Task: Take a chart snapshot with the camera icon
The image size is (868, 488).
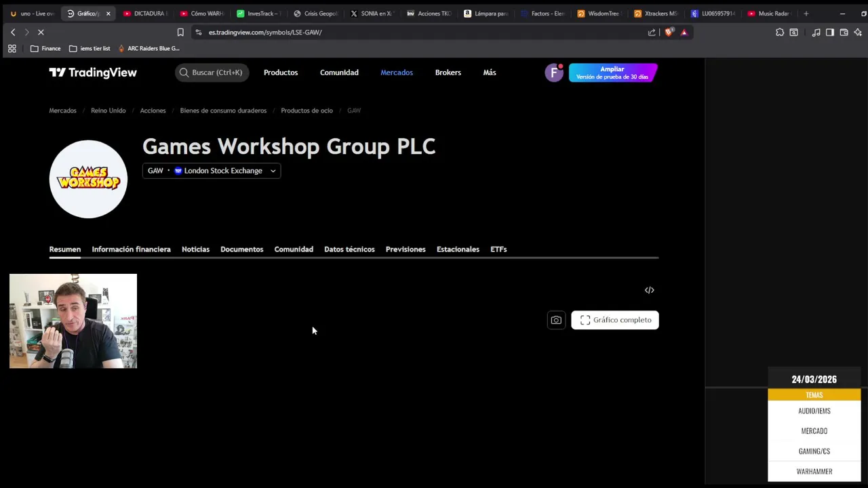Action: [556, 320]
